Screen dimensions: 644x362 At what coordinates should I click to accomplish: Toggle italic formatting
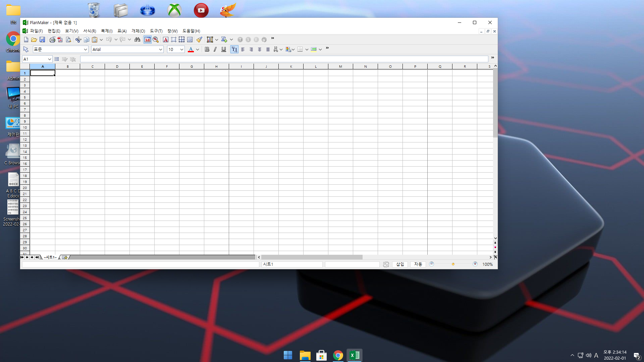(215, 49)
